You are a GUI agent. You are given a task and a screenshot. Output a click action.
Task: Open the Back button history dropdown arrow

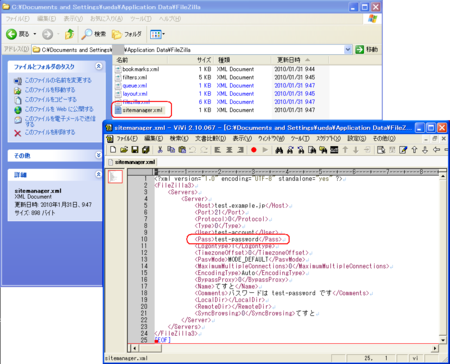tap(35, 34)
